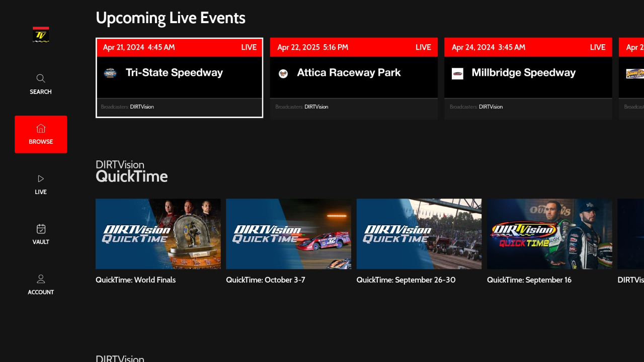Screen dimensions: 644x362
Task: Click the DIRTVision QuickTime section heading
Action: click(131, 171)
